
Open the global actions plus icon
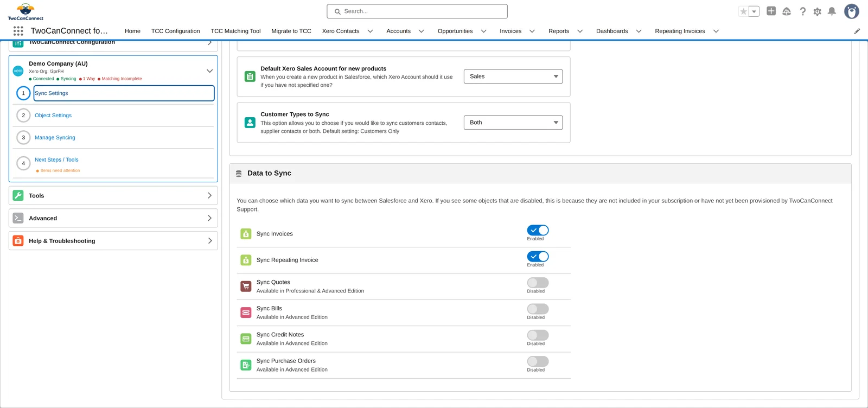pyautogui.click(x=771, y=11)
